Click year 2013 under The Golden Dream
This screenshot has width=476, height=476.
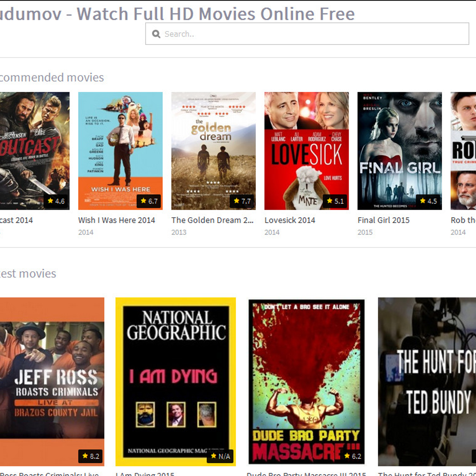coord(179,232)
